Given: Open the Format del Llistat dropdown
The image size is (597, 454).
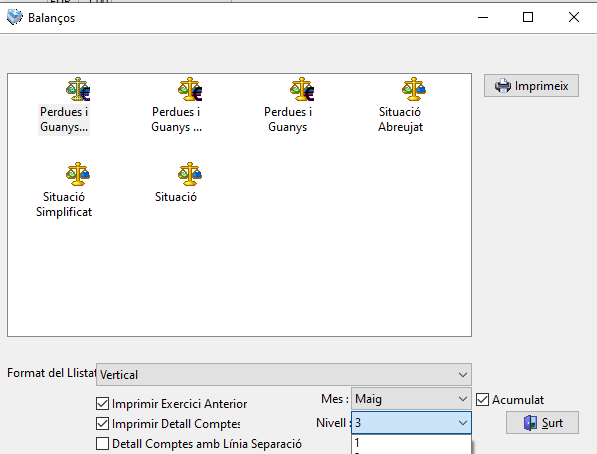Looking at the screenshot, I should click(x=284, y=374).
